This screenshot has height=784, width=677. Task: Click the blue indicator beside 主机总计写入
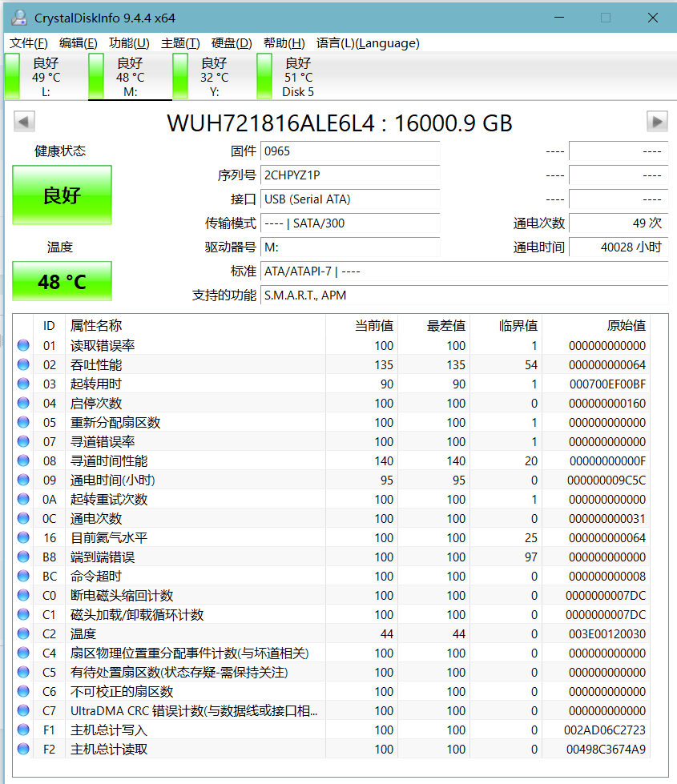pos(23,730)
